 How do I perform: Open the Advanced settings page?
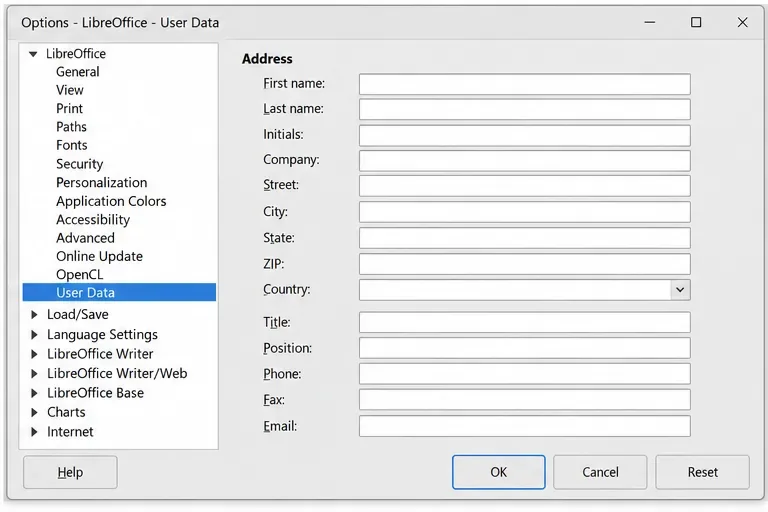pyautogui.click(x=85, y=238)
